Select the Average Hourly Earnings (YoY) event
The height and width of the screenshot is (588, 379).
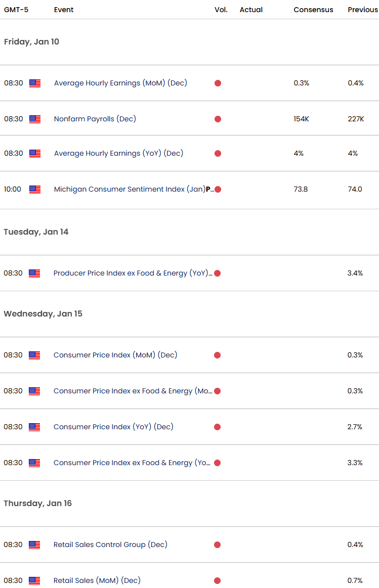coord(118,153)
